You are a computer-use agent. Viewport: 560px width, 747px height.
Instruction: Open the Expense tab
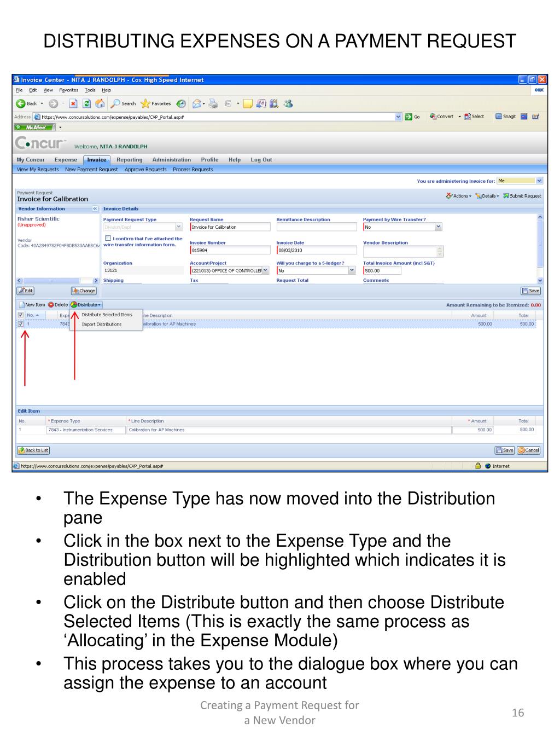66,160
